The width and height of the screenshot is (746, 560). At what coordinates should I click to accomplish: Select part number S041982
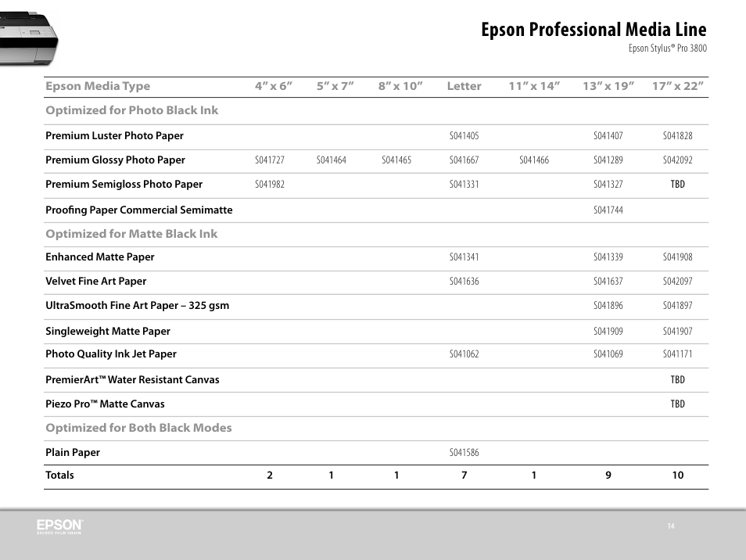[x=270, y=184]
